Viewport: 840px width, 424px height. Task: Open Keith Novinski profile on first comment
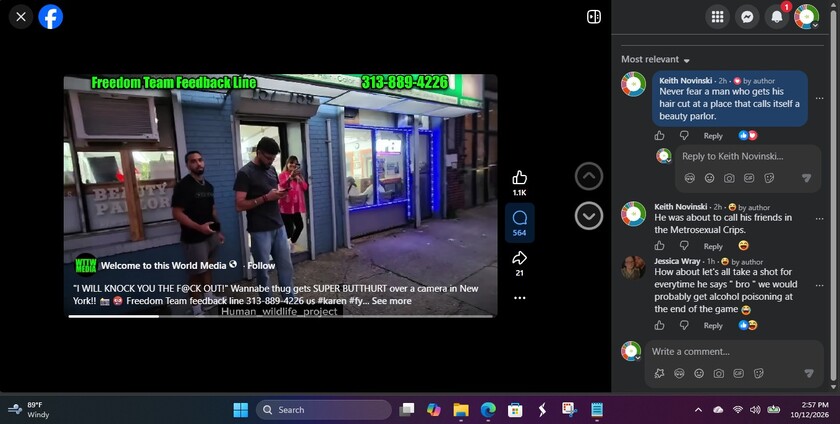point(686,80)
